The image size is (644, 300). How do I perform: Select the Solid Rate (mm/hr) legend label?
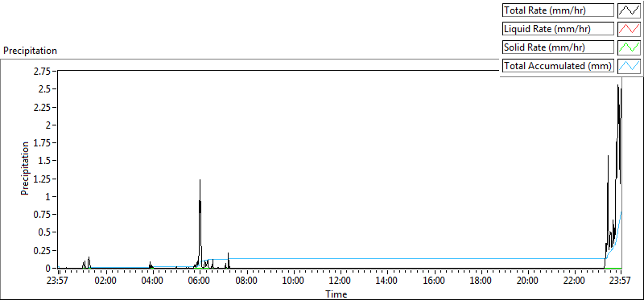coord(558,47)
